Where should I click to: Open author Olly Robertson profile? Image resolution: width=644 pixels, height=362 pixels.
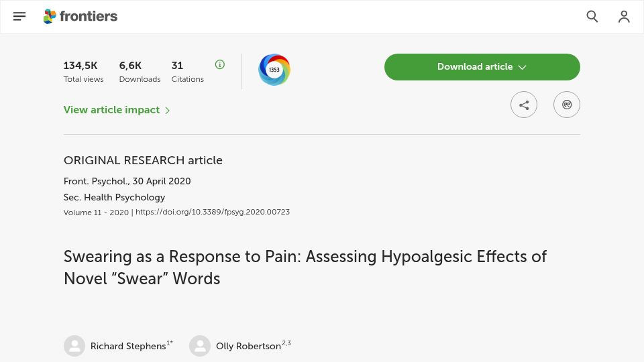point(248,346)
